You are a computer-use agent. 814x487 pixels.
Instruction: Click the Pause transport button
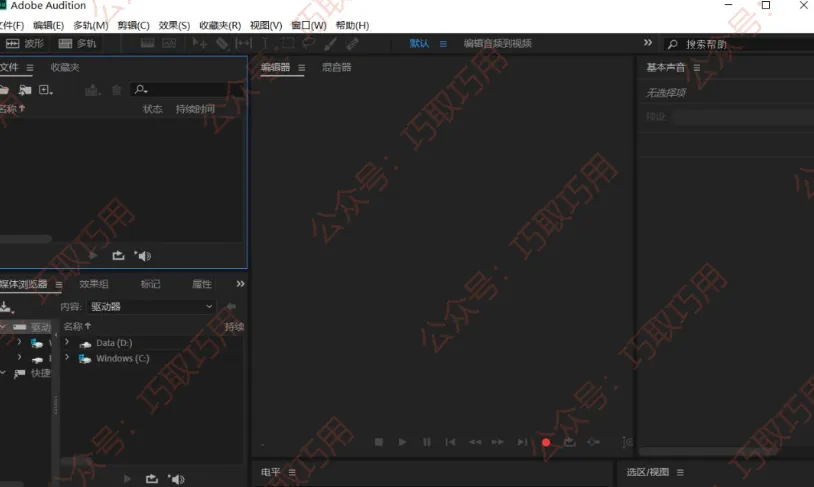coord(426,442)
